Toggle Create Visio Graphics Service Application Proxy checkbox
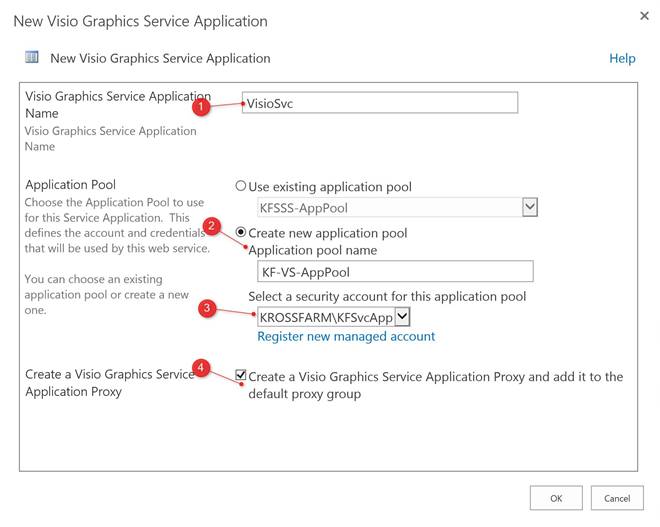The image size is (660, 527). tap(241, 376)
